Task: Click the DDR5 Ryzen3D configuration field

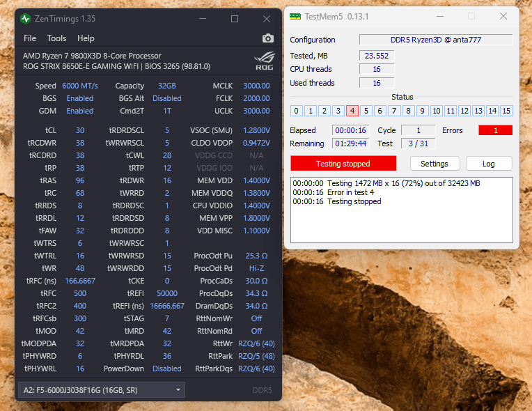Action: tap(436, 40)
